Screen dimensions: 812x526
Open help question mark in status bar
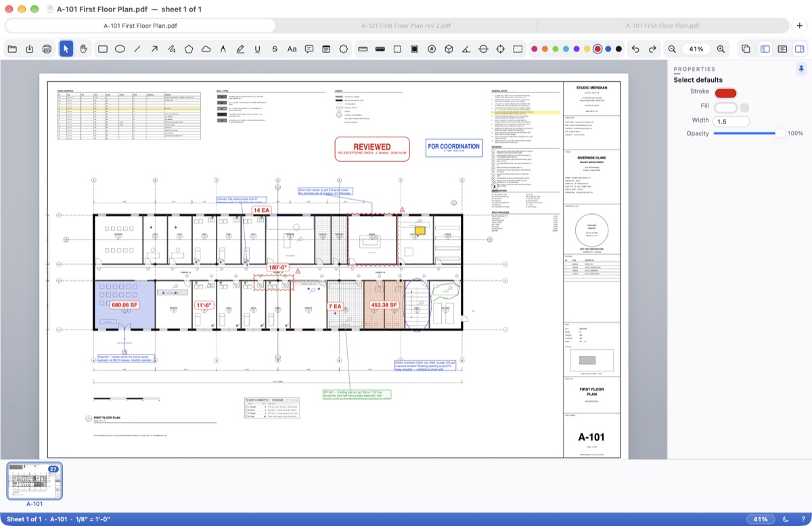tap(802, 519)
